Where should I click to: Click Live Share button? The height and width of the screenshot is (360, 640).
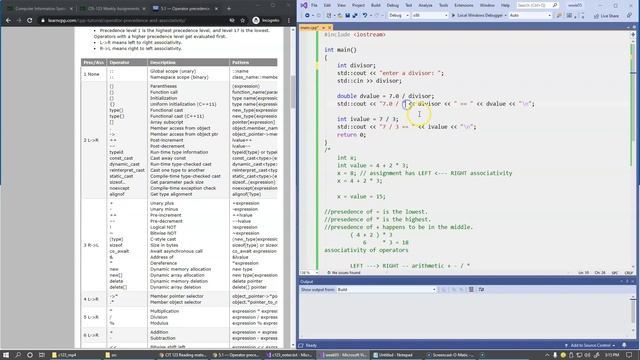click(x=607, y=16)
